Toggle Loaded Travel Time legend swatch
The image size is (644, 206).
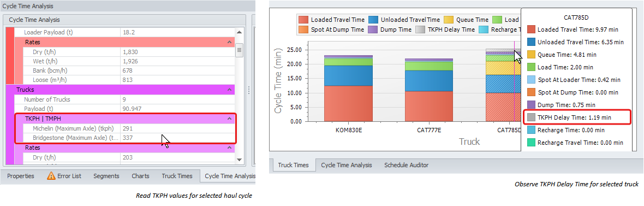coord(303,20)
